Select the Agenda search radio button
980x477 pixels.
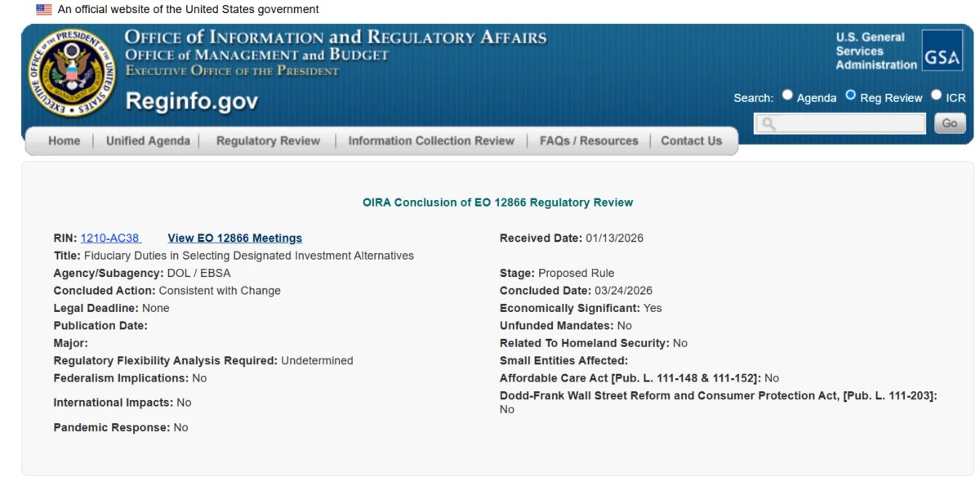787,95
